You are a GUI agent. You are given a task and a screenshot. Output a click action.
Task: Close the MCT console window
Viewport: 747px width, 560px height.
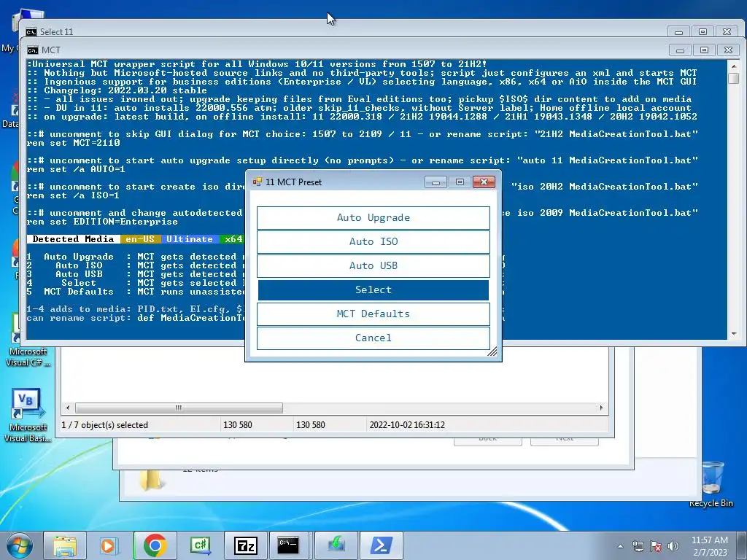tap(729, 50)
